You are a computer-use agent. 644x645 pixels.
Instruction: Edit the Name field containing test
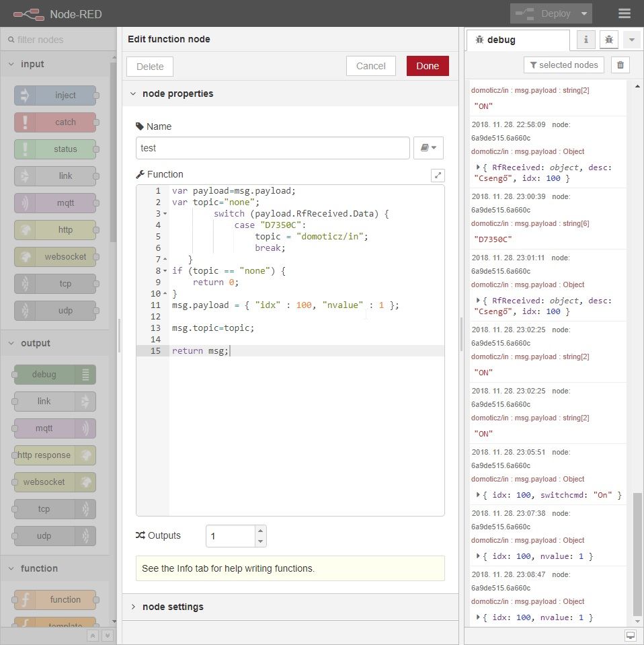coord(273,148)
